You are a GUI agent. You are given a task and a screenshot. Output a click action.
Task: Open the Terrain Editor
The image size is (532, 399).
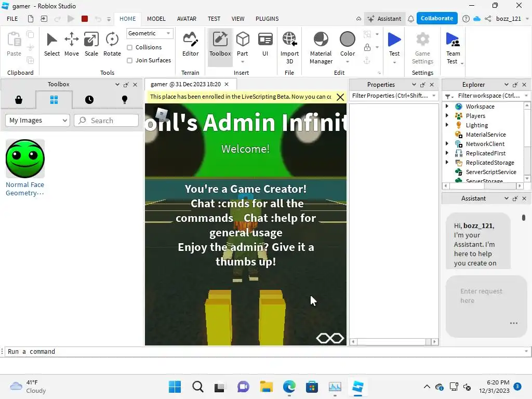(190, 44)
